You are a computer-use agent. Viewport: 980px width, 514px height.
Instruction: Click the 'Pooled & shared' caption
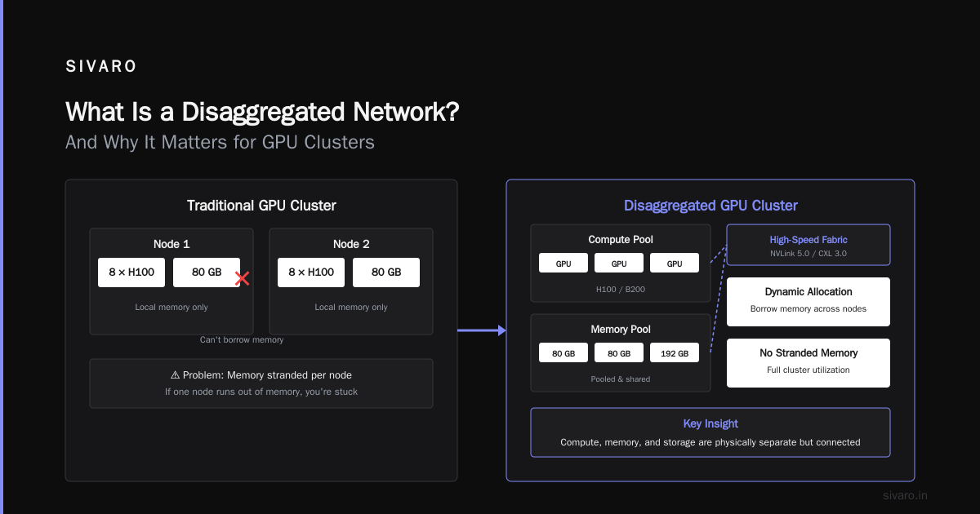click(x=621, y=379)
